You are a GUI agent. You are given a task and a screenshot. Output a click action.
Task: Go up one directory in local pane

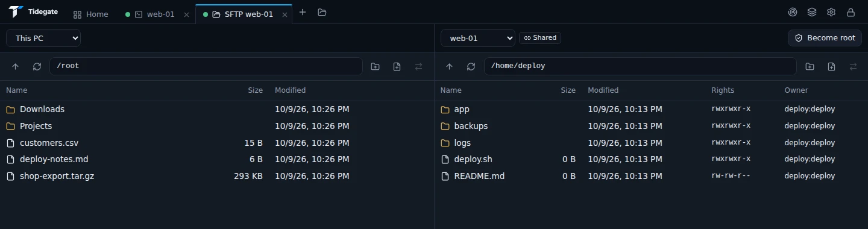[16, 66]
